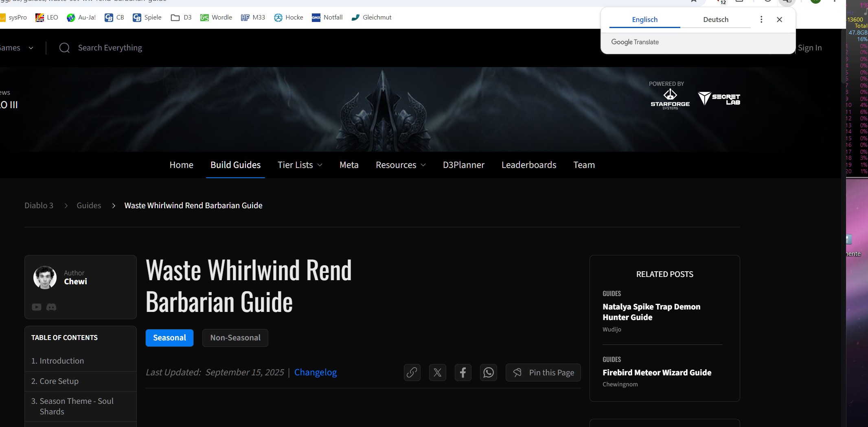The height and width of the screenshot is (427, 868).
Task: Open Chewi's YouTube channel icon
Action: [x=37, y=307]
